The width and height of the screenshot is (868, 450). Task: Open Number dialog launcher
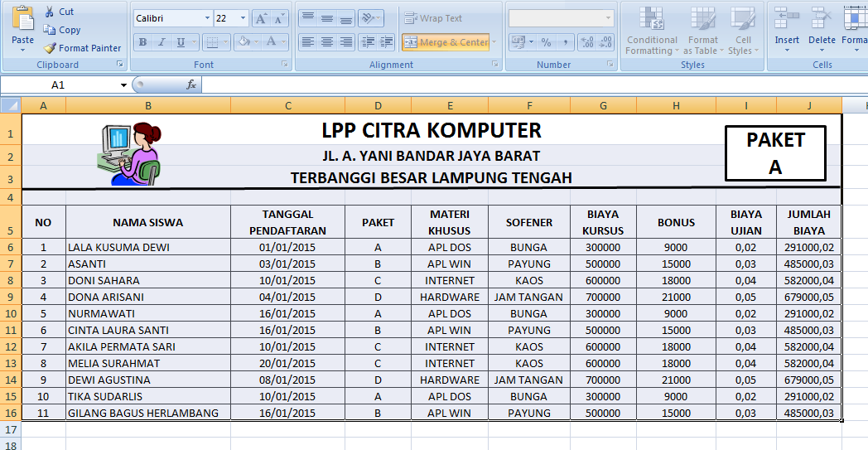tap(610, 65)
